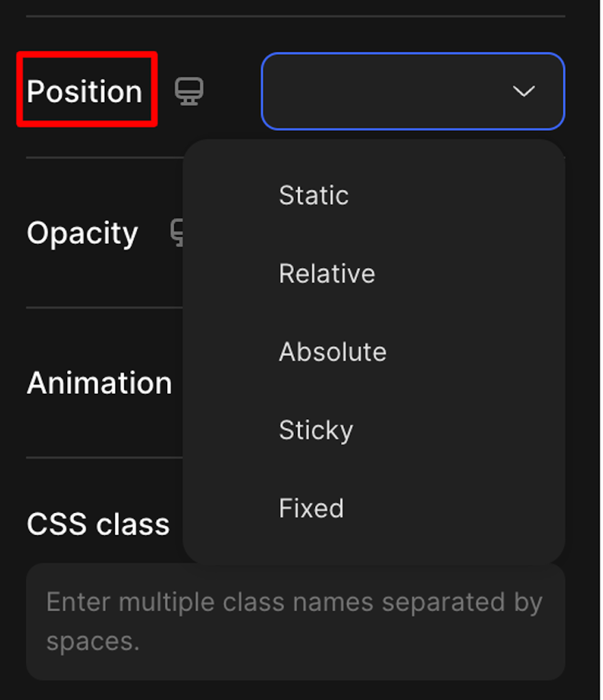The image size is (603, 700).
Task: Choose Fixed from the Position menu
Action: pos(311,507)
